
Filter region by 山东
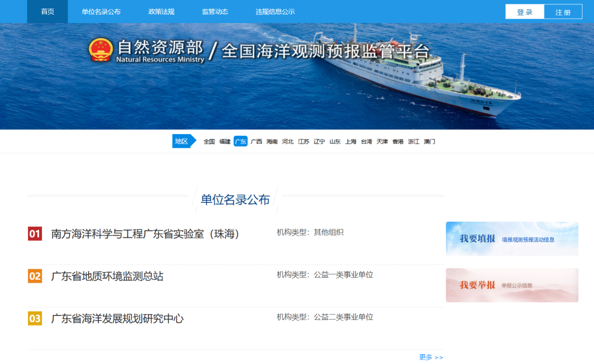coord(335,142)
